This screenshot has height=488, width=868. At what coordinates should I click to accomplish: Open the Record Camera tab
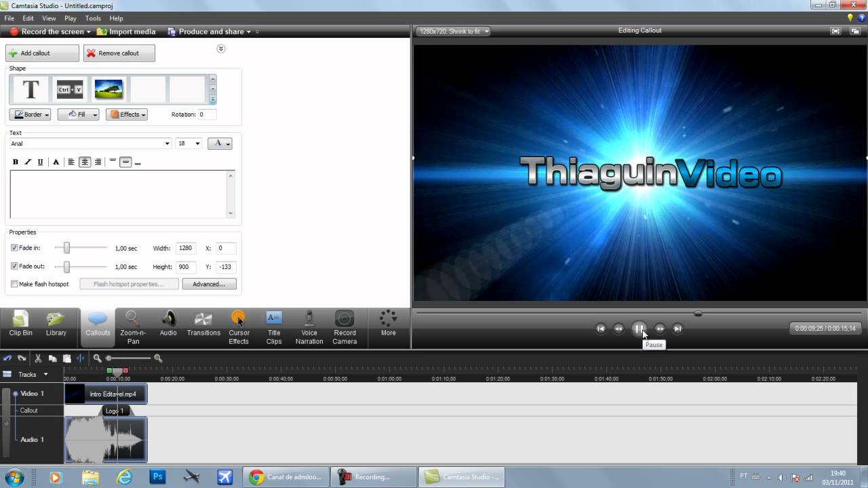click(x=344, y=327)
